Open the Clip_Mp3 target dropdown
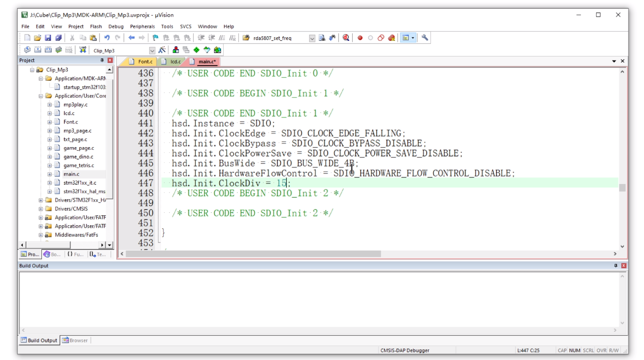This screenshot has height=360, width=644. 152,50
